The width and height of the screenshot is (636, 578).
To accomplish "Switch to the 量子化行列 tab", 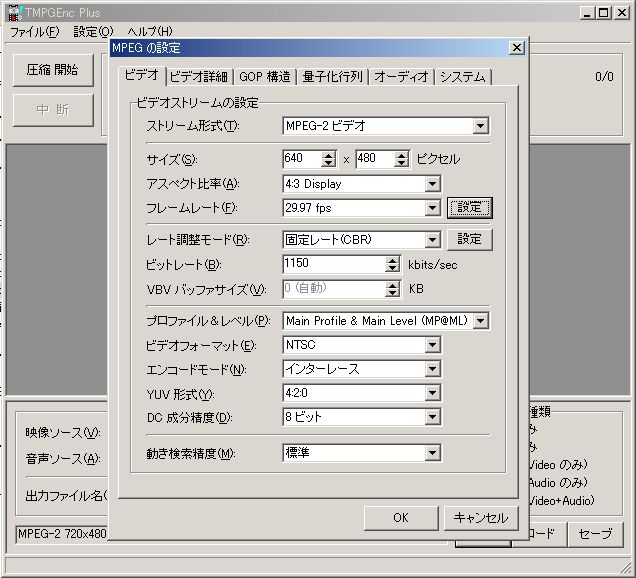I will tap(332, 77).
